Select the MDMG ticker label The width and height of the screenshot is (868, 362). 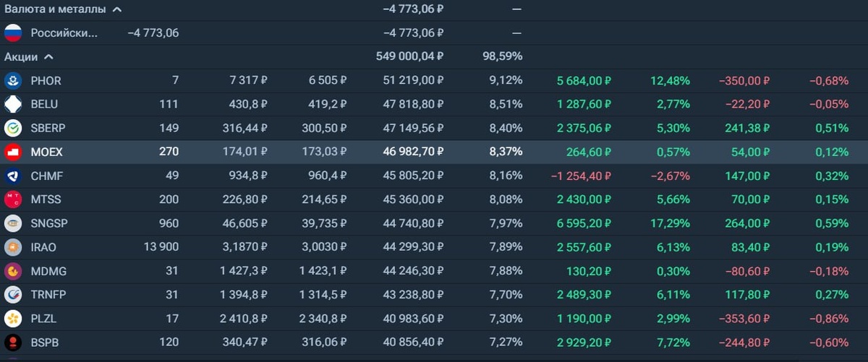tap(47, 272)
